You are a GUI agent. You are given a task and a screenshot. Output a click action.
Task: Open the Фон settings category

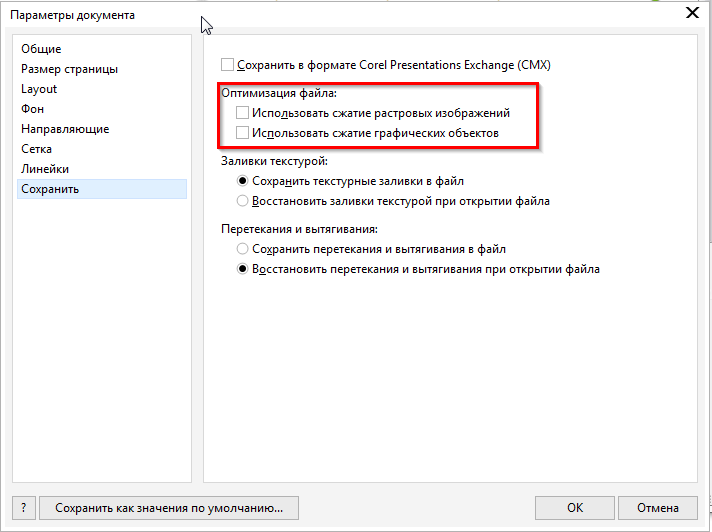pos(33,109)
